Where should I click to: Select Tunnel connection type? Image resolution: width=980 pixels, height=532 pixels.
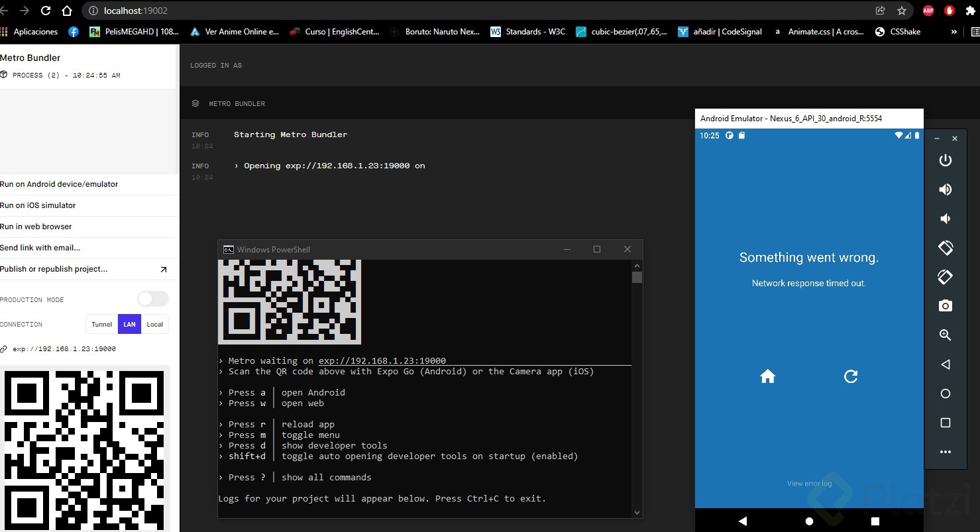point(102,325)
